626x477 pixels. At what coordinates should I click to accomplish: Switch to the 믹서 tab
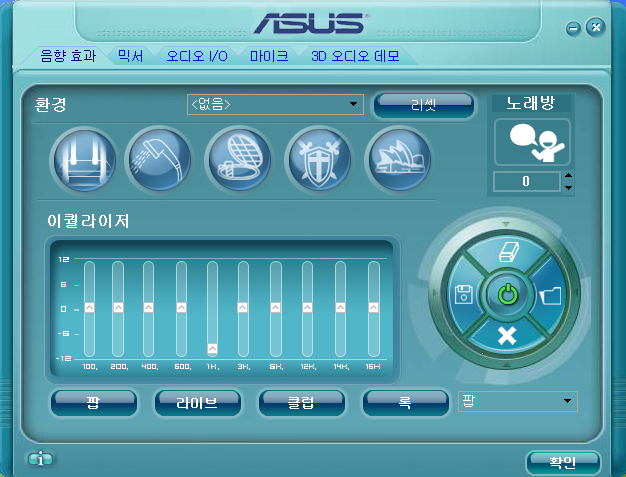pos(131,56)
